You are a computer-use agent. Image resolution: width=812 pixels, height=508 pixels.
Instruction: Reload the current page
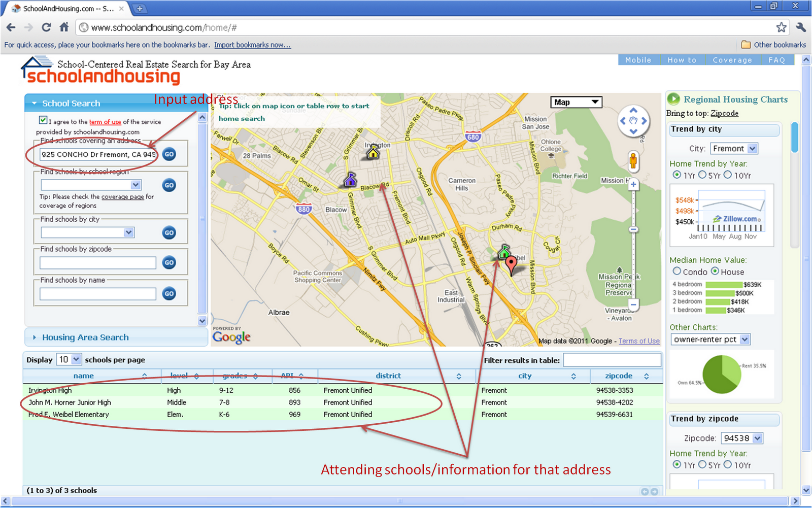tap(46, 27)
